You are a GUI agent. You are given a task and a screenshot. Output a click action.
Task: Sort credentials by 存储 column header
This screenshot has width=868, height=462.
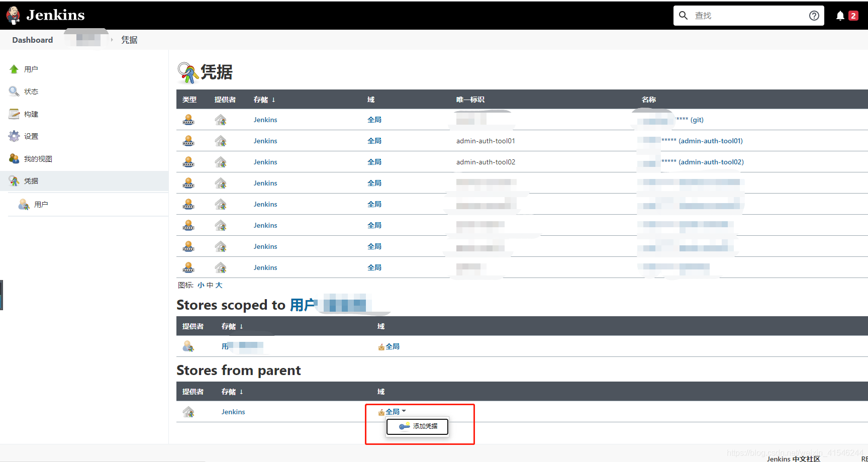click(264, 100)
